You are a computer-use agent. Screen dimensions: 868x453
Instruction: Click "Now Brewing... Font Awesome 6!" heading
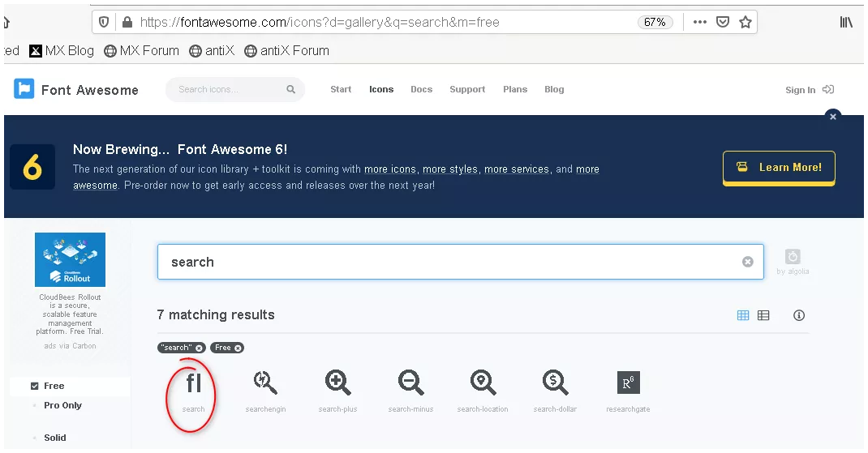click(180, 149)
